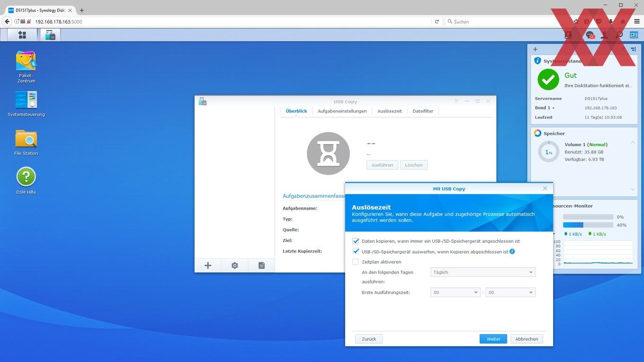Open the Dateifilter tab

[423, 111]
